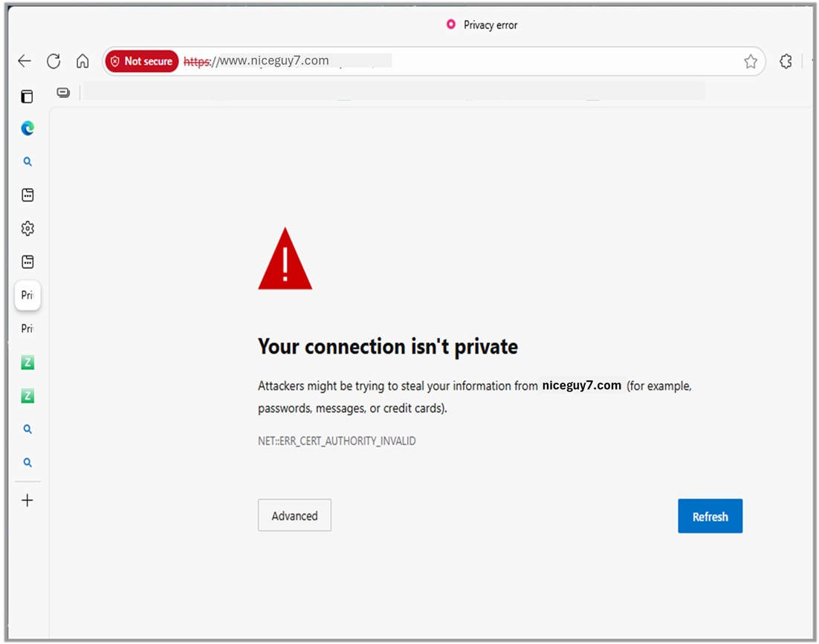819x644 pixels.
Task: Select the active Privacy error vertical tab
Action: click(x=27, y=295)
